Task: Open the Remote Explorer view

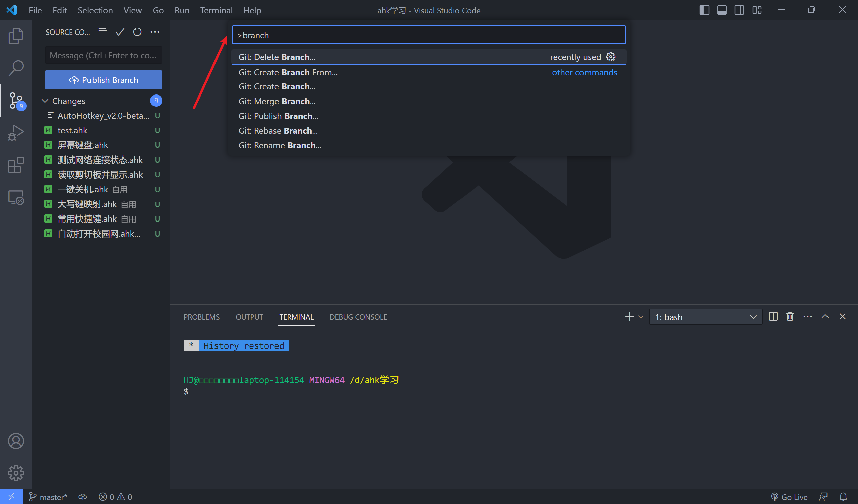Action: click(x=16, y=197)
